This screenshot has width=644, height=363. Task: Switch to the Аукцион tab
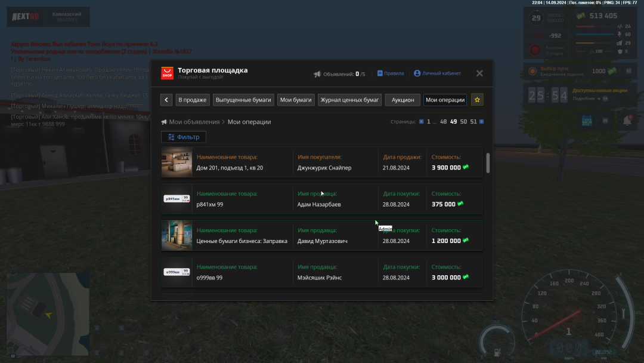click(x=402, y=100)
